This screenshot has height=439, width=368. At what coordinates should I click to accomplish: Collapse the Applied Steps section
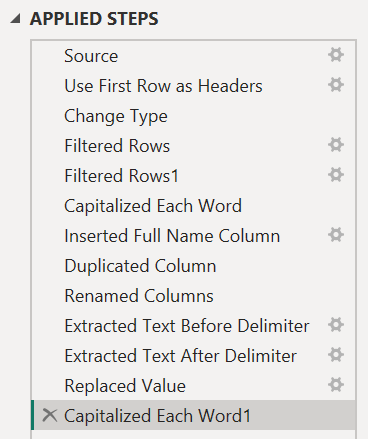tap(15, 19)
